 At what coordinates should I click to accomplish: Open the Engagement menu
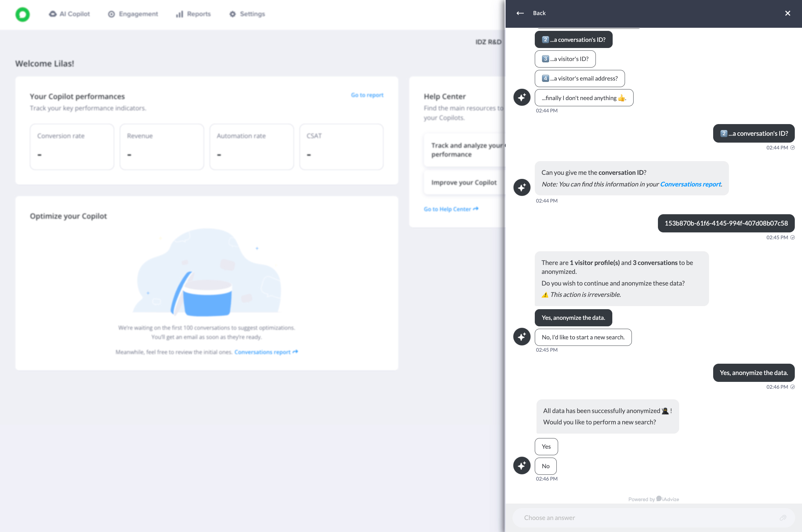coord(133,14)
